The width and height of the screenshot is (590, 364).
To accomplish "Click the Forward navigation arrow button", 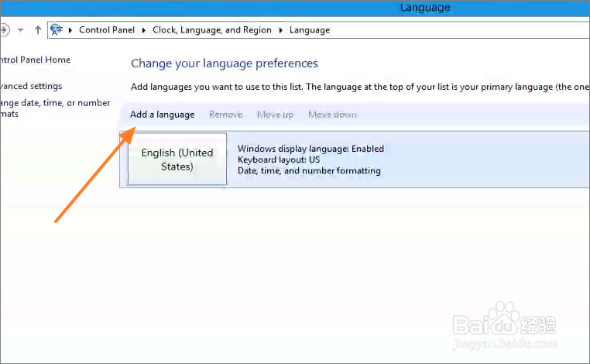I will (4, 29).
